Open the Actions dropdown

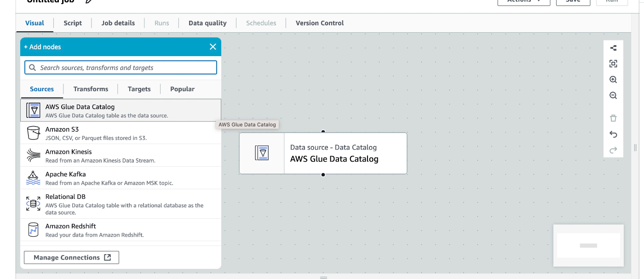coord(523,1)
